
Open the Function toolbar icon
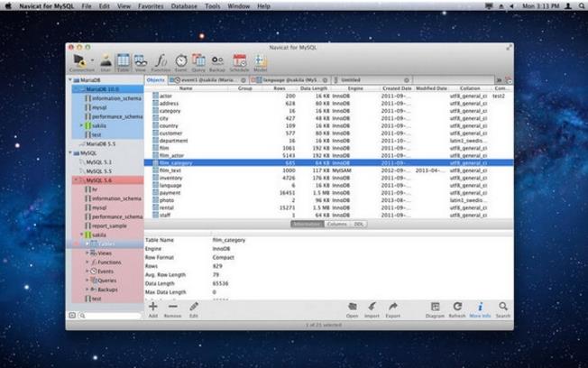(161, 60)
